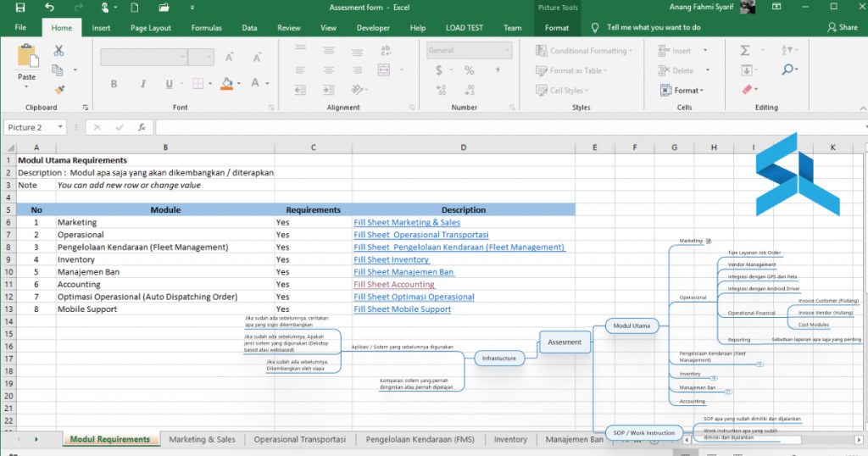Open Fill Sheet Accounting link

click(394, 285)
